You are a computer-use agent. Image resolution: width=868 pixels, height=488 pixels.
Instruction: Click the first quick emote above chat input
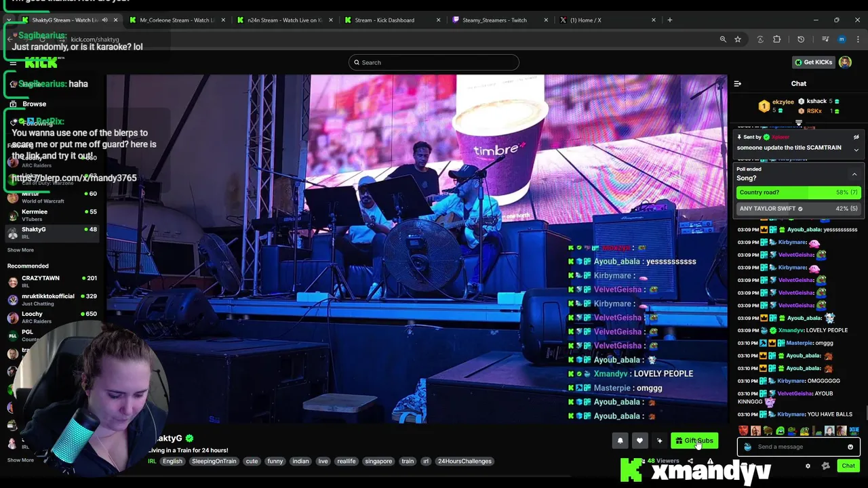[x=743, y=430]
